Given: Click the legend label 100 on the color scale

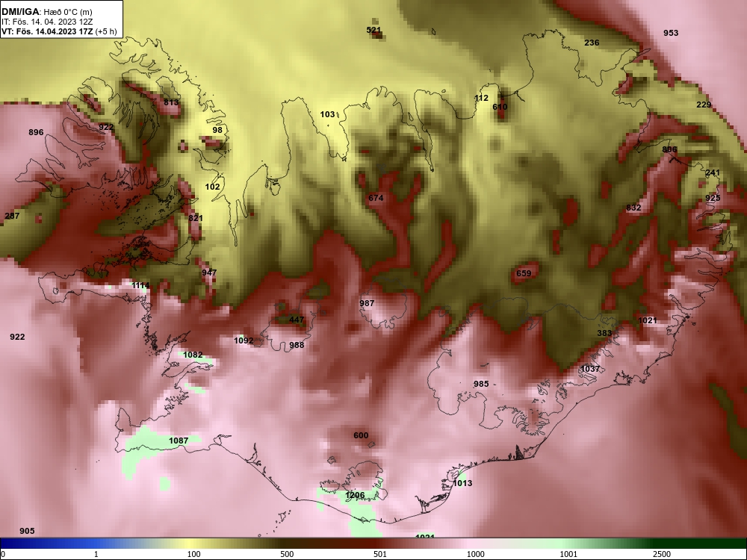Looking at the screenshot, I should coord(193,554).
